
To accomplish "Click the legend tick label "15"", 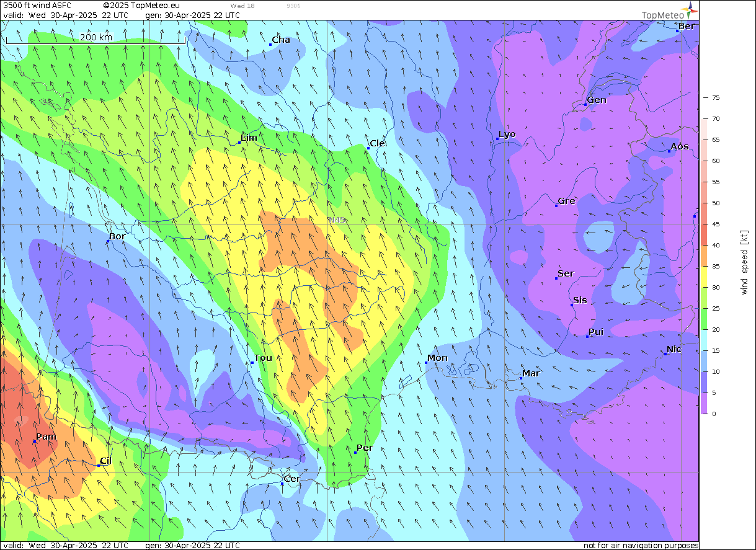I will 716,350.
